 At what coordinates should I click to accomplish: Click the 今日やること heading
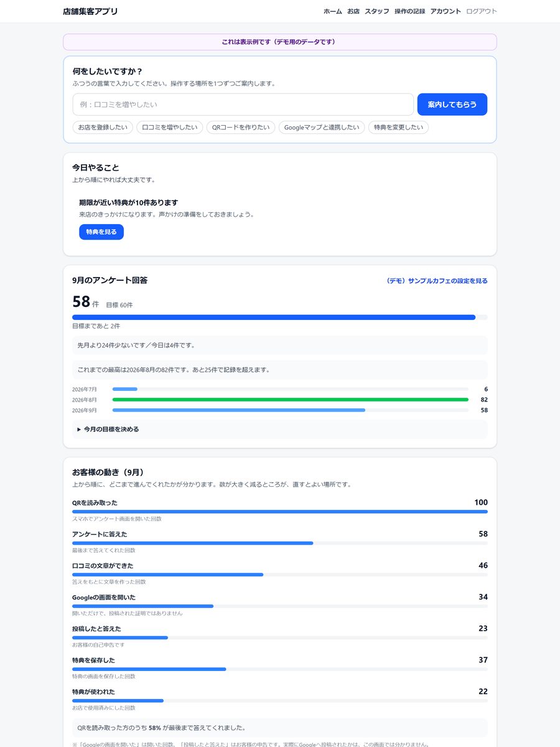pos(96,167)
